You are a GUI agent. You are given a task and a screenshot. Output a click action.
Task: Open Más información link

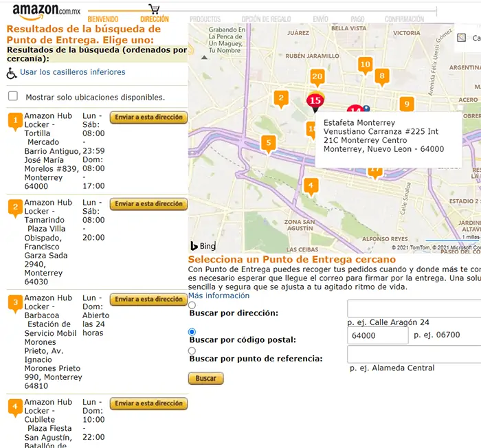pos(219,295)
